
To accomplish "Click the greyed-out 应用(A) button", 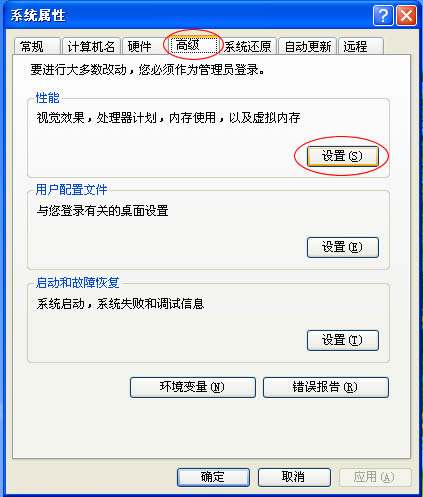I will (375, 477).
